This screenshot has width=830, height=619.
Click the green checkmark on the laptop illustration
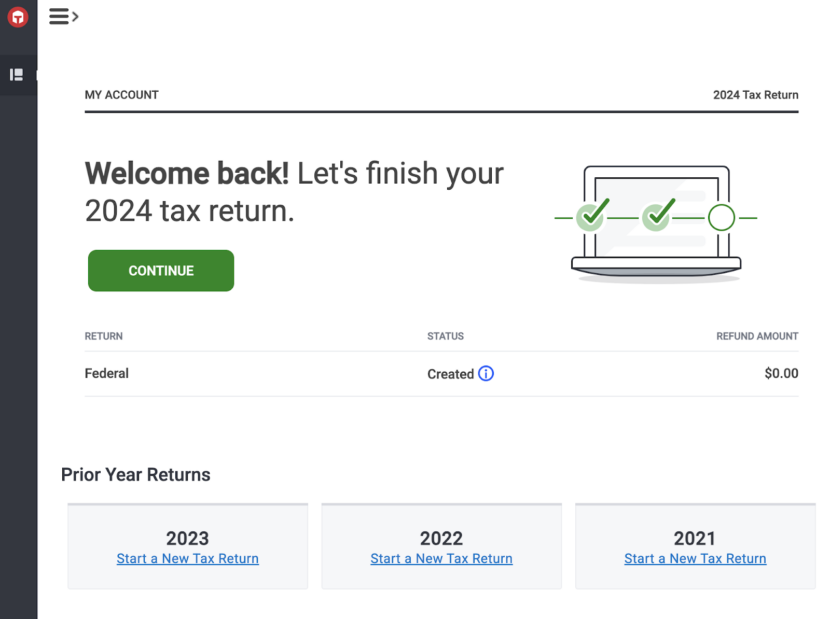pyautogui.click(x=590, y=217)
